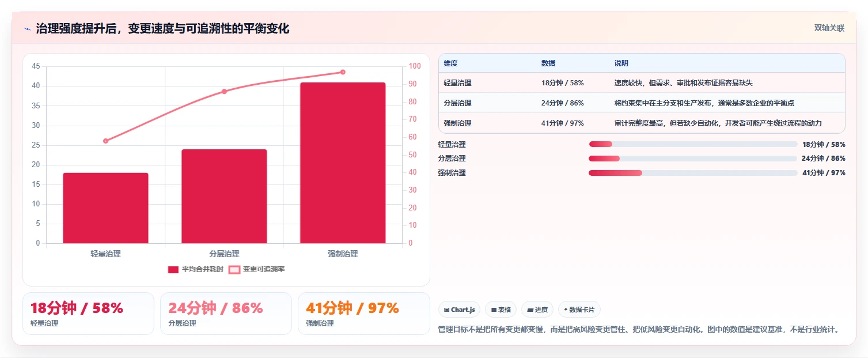Toggle 变更可追溯率 legend swatch
The image size is (868, 358).
pyautogui.click(x=234, y=269)
